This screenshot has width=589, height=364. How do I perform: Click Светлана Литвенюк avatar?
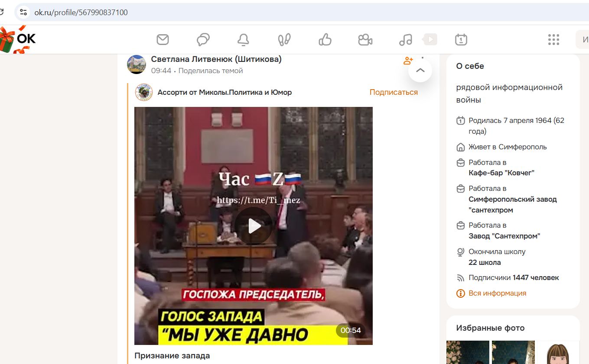click(x=136, y=64)
